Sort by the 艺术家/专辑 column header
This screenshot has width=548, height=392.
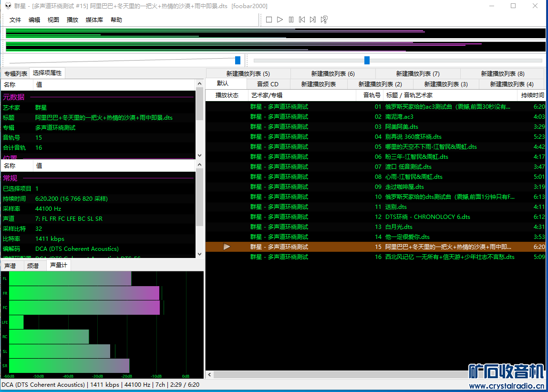302,95
